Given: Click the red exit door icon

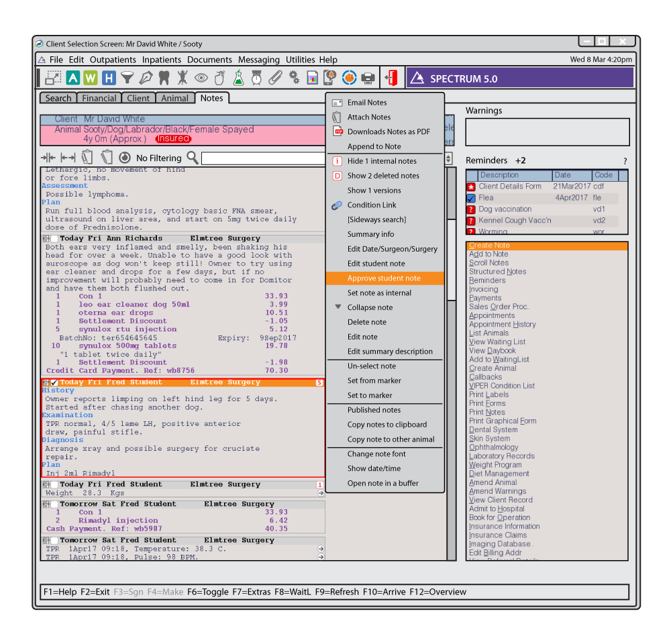Looking at the screenshot, I should (391, 78).
